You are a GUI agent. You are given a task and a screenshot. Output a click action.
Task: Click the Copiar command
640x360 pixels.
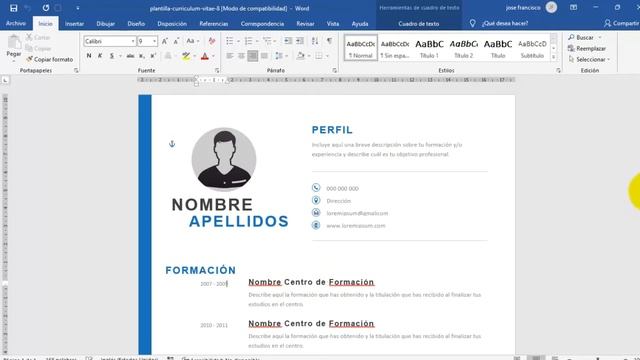[x=38, y=48]
